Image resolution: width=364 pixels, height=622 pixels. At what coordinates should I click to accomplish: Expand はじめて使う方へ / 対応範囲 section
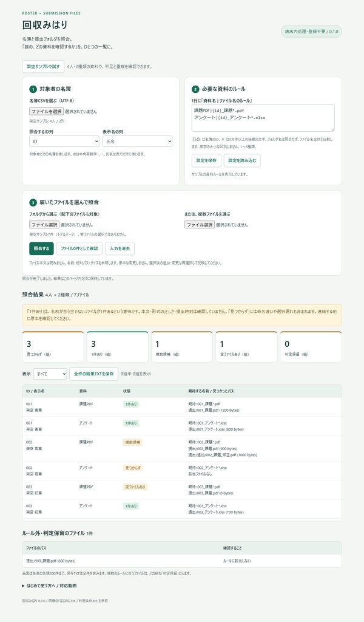49,586
